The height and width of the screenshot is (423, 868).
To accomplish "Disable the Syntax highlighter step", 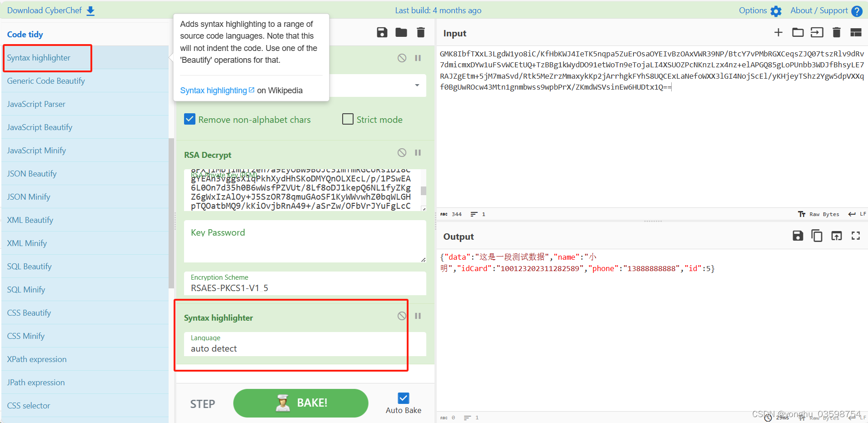I will [x=402, y=315].
